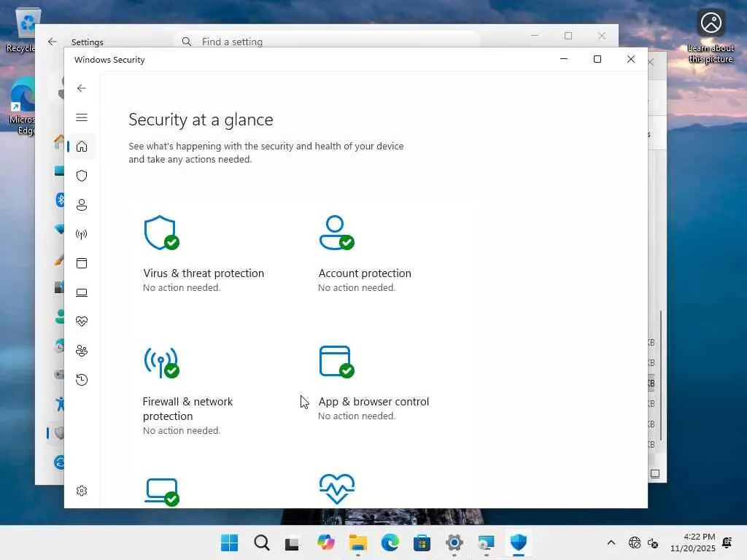This screenshot has width=747, height=560.
Task: Open Microsoft Store from the taskbar
Action: (x=422, y=542)
